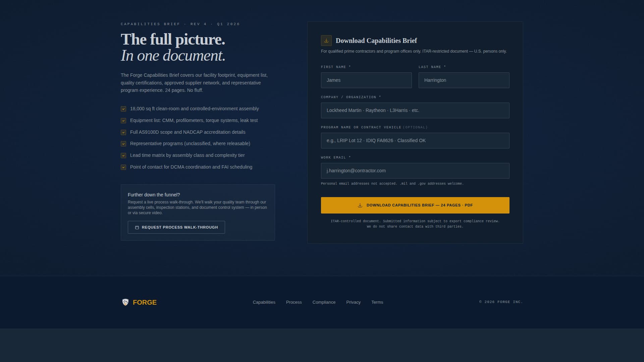Toggle the DCMA point of contact checkbox
Screen dimensions: 644x362
123,167
